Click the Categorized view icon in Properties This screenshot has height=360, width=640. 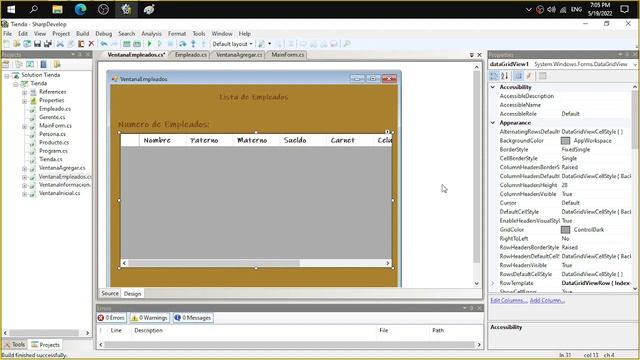pyautogui.click(x=494, y=76)
